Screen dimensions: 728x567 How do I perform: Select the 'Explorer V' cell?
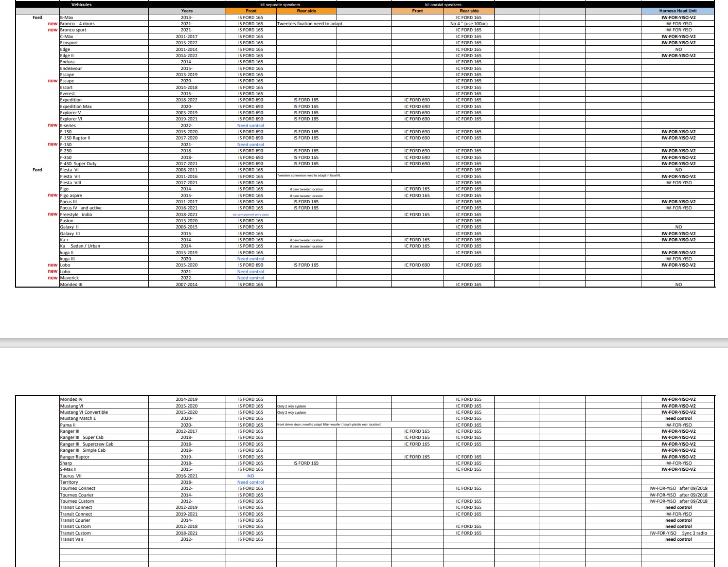point(104,113)
